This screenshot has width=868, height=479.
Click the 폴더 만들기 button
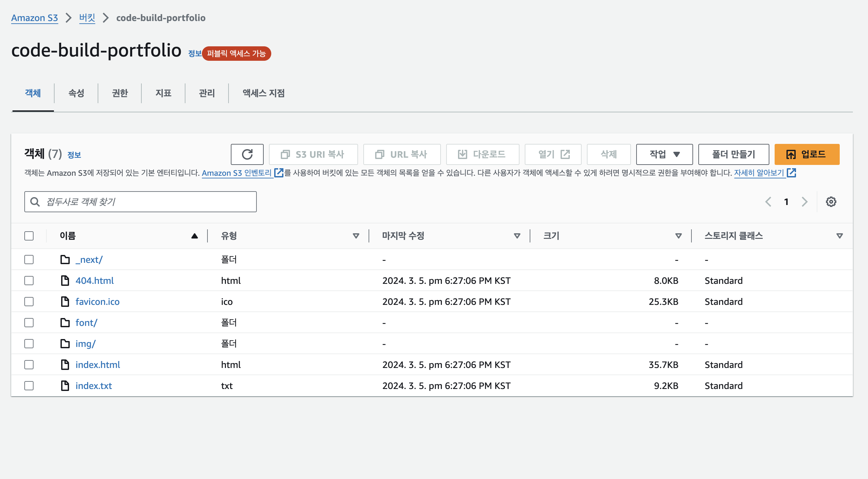(x=733, y=154)
